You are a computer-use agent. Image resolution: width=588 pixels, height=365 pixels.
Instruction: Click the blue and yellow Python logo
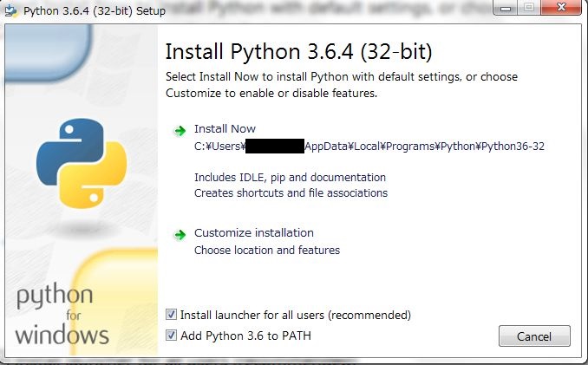pyautogui.click(x=82, y=163)
